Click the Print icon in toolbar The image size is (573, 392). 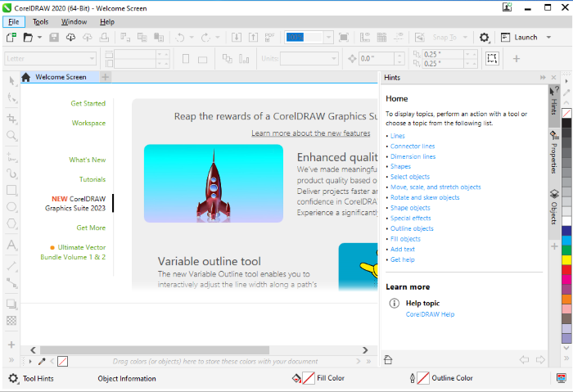coord(104,38)
